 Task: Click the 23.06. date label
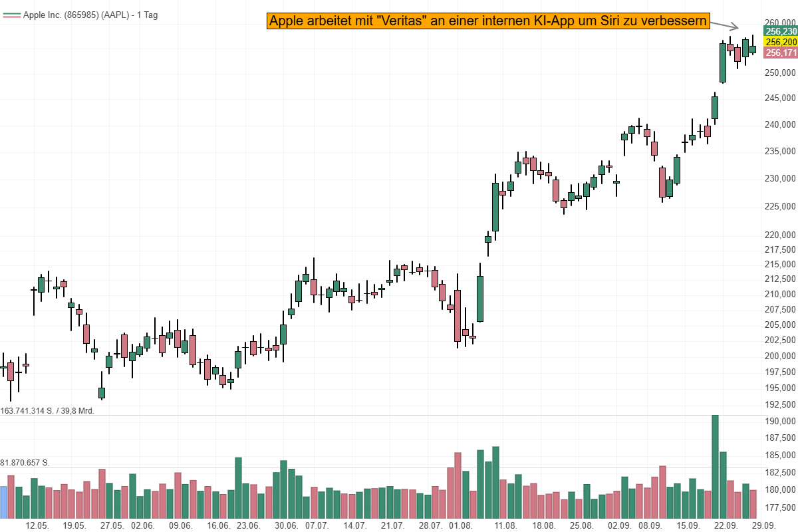click(248, 525)
